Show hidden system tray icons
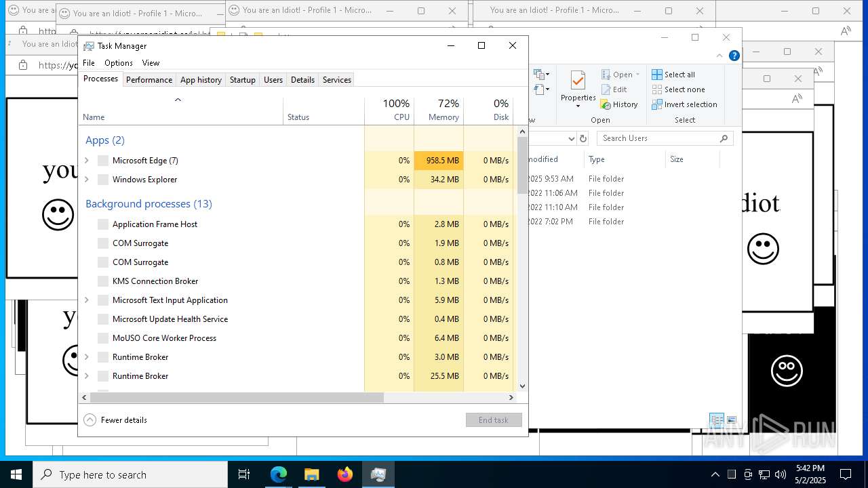Viewport: 868px width, 488px height. 715,474
